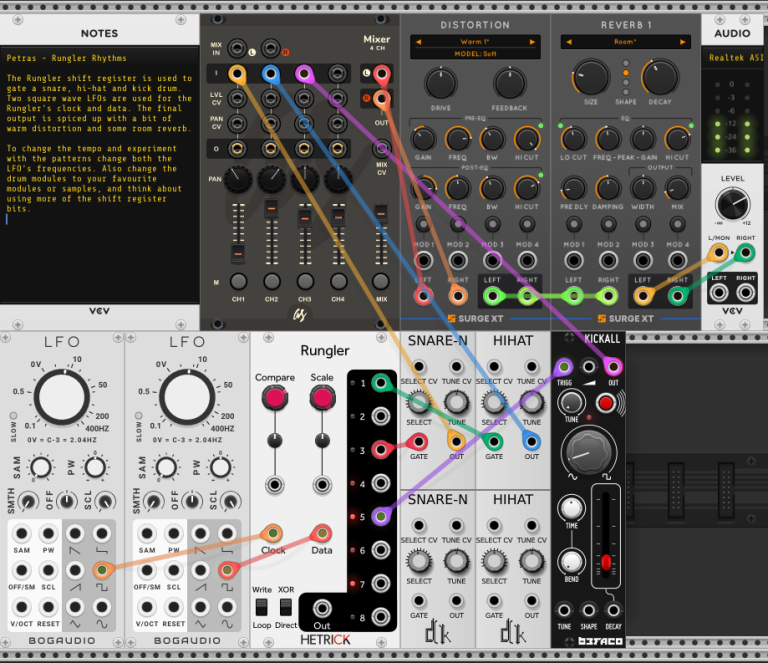Click the AUDIO LEVEL knob
Viewport: 768px width, 663px height.
[732, 204]
